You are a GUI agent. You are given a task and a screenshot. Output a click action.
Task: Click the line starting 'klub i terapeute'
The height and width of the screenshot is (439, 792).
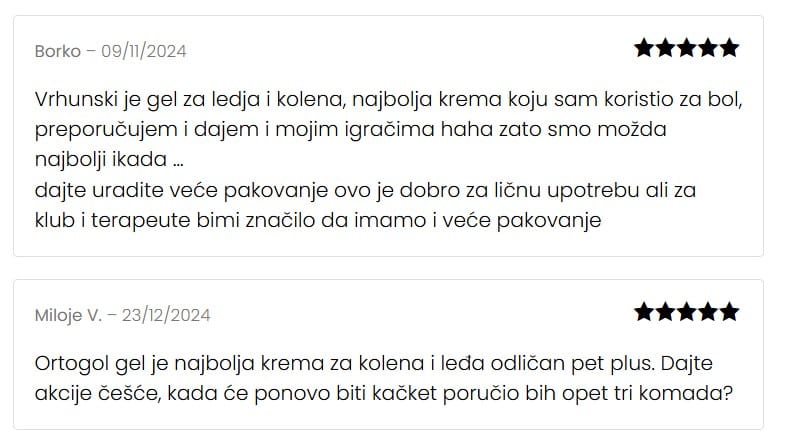coord(318,221)
